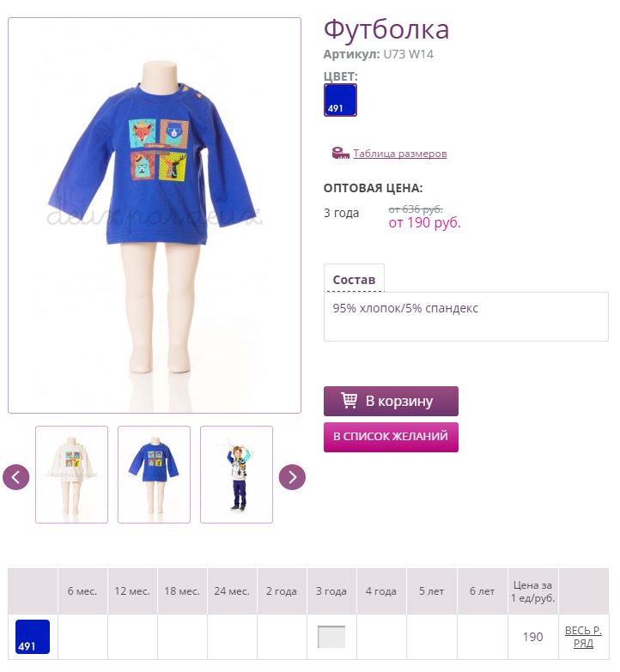620x672 pixels.
Task: Click the next thumbnail arrow
Action: (x=292, y=476)
